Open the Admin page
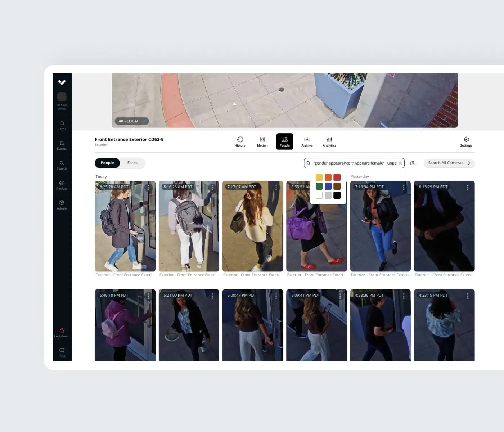Viewport: 504px width, 432px height. point(62,204)
